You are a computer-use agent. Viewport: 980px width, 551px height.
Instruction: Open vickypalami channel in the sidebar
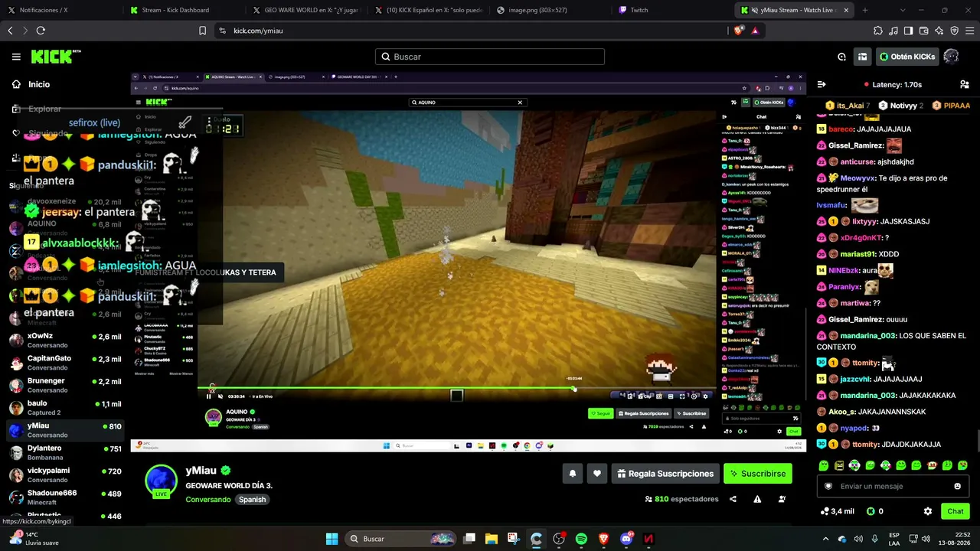(x=65, y=475)
